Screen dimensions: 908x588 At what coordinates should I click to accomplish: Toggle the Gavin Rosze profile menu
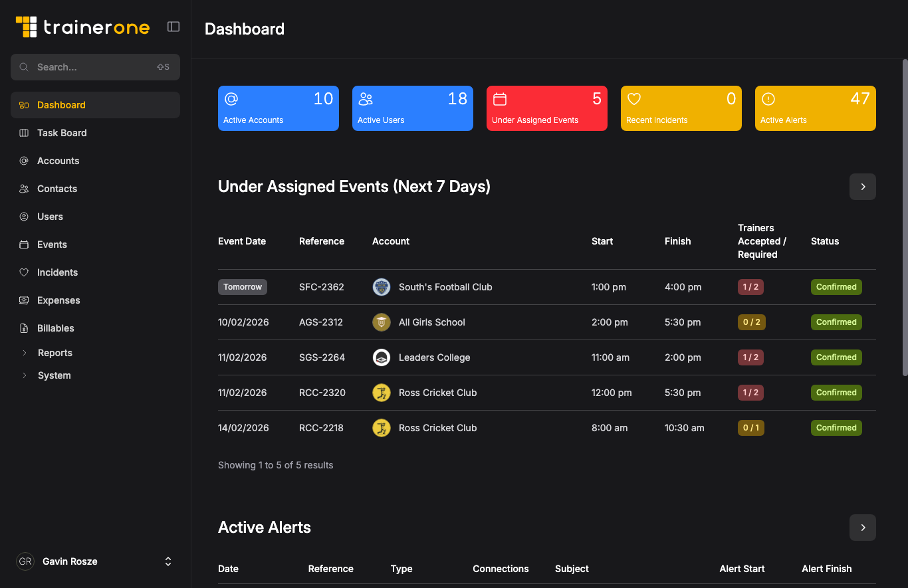(168, 561)
